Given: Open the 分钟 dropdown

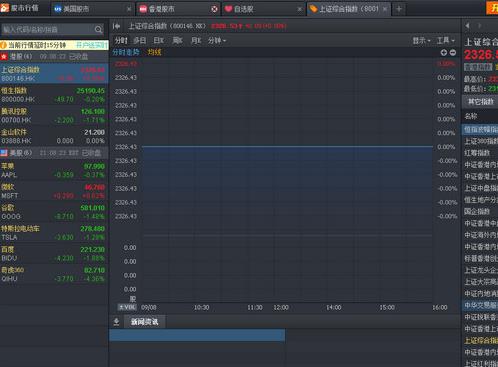Looking at the screenshot, I should click(217, 41).
